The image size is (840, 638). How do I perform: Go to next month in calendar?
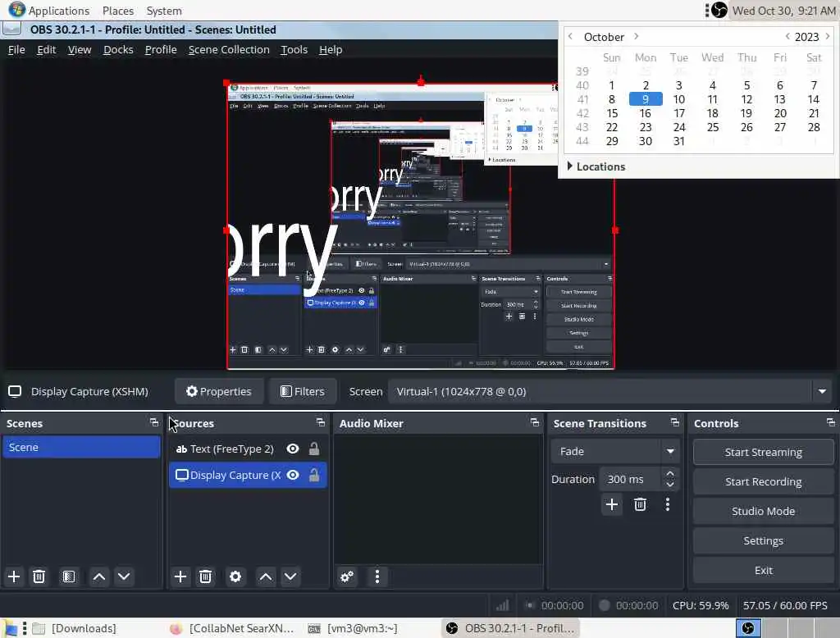click(636, 36)
